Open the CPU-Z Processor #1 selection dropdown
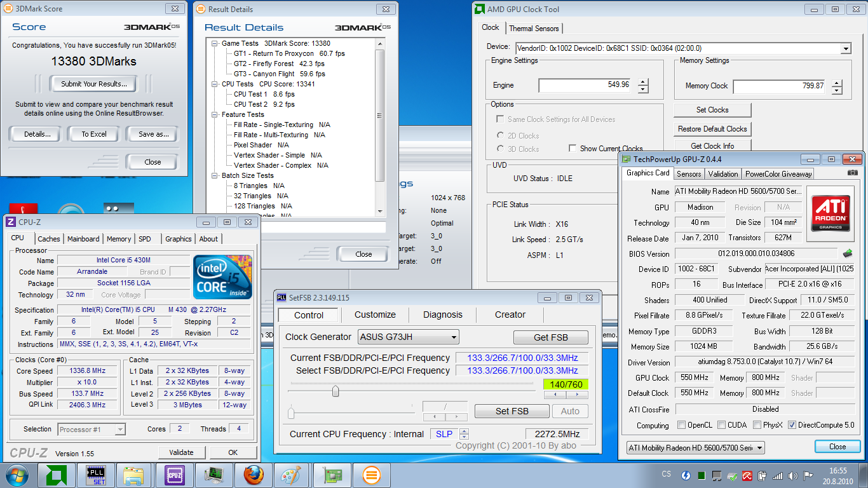This screenshot has height=488, width=868. coord(92,430)
